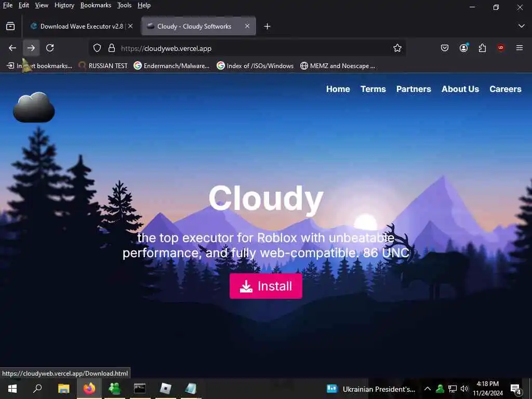Open the Ukrainian President's news widget
532x399 pixels.
[x=371, y=389]
